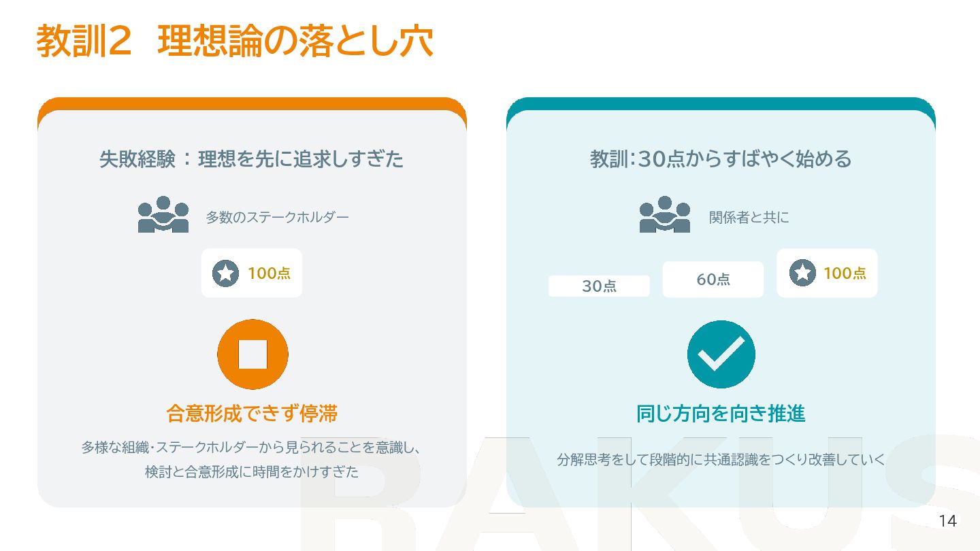Click the heading 教訓:30点からすばやく始める
This screenshot has width=980, height=551.
click(x=721, y=159)
